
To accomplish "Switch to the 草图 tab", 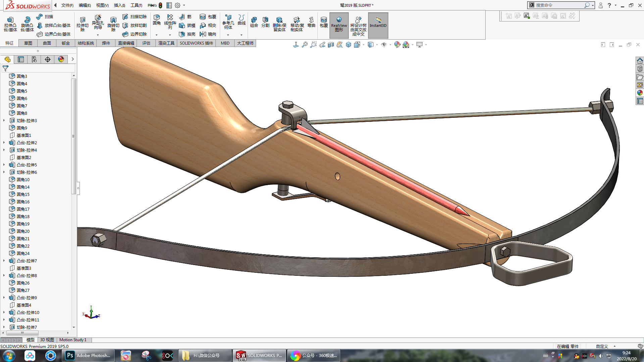I will coord(28,43).
